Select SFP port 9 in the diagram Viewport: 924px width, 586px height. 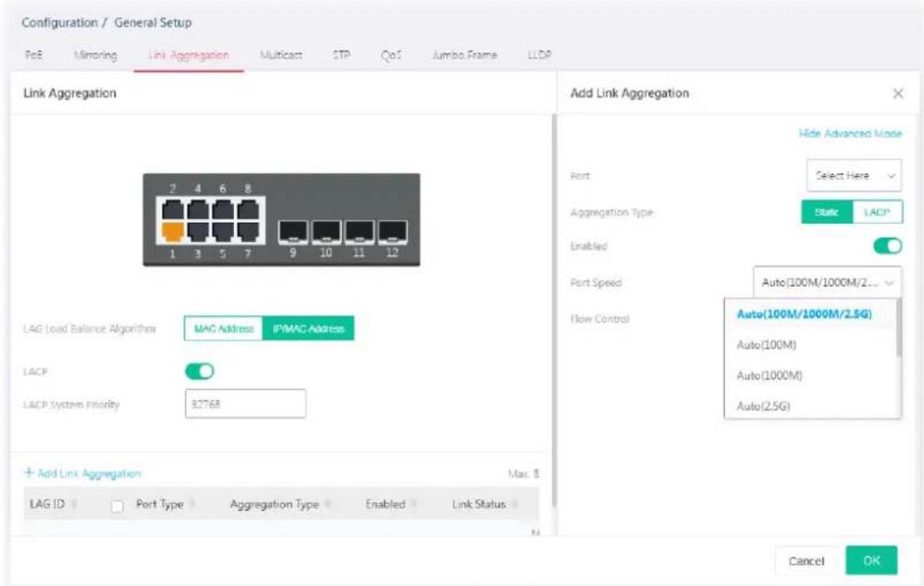(293, 232)
